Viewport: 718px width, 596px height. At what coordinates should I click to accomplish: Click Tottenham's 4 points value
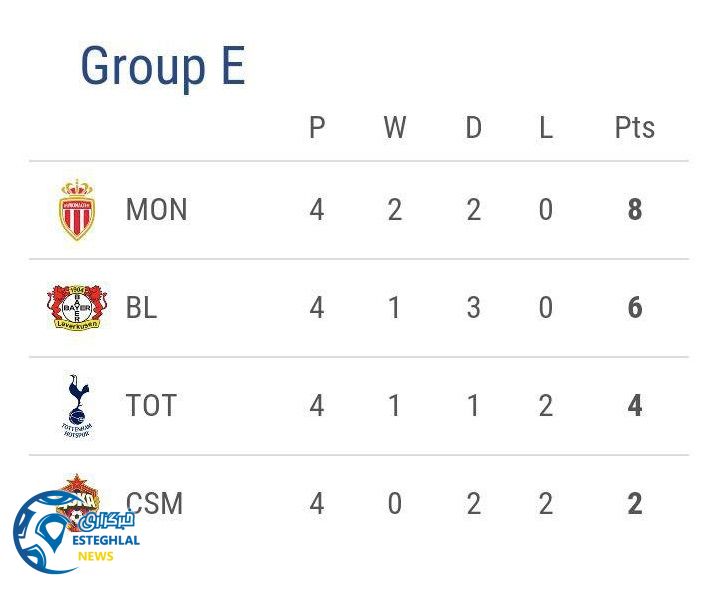click(634, 406)
